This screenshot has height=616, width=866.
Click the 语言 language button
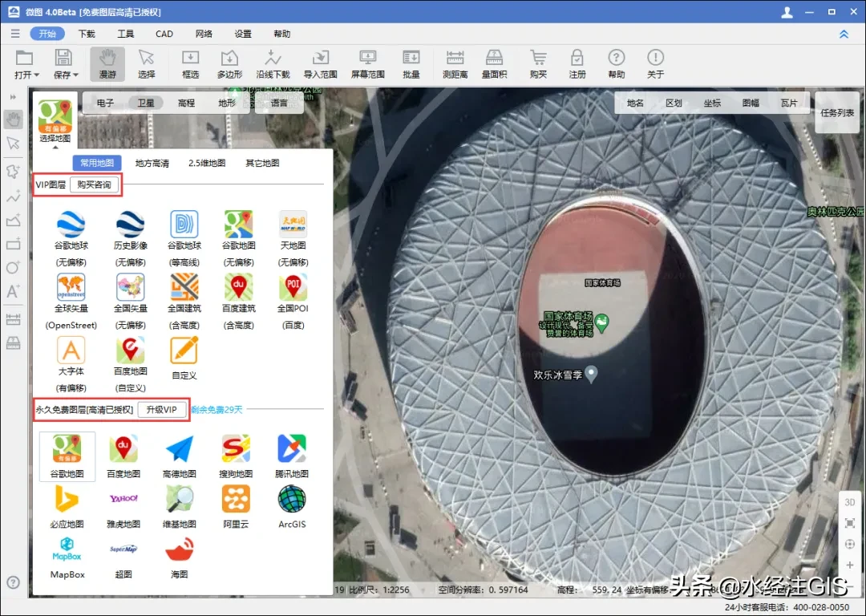(279, 103)
